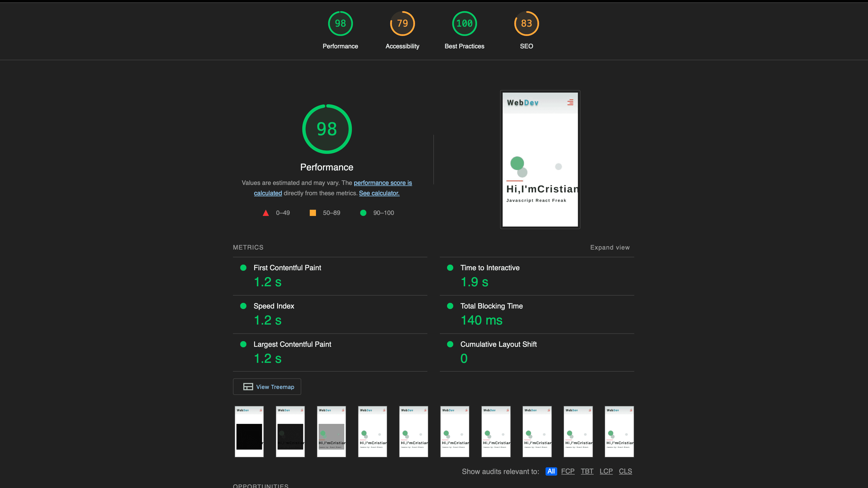
Task: Click the first black filmstrip thumbnail
Action: [249, 432]
